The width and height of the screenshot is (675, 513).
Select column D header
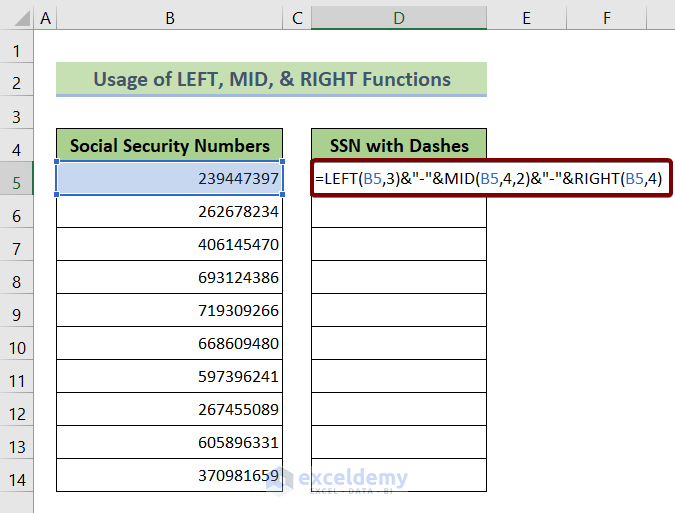tap(399, 18)
